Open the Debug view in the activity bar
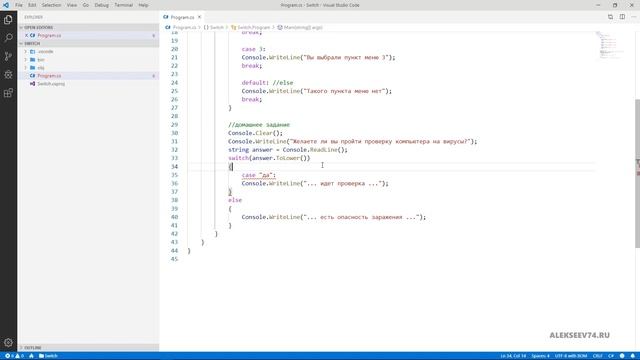The width and height of the screenshot is (640, 360). click(x=8, y=75)
